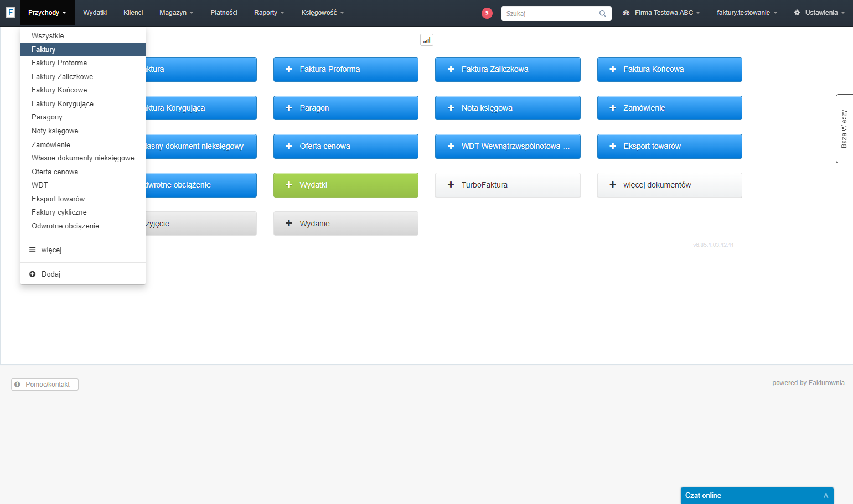This screenshot has width=853, height=504.
Task: Expand the Raporty dropdown
Action: [269, 13]
